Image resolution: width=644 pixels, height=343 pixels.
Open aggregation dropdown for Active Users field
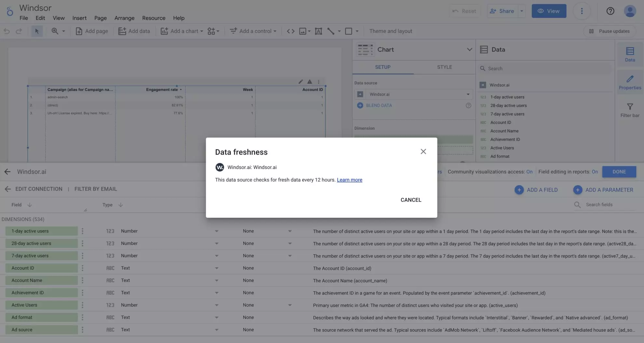point(289,305)
